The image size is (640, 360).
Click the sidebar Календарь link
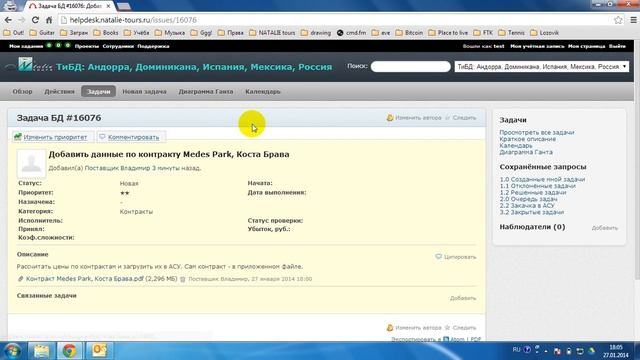pos(516,145)
